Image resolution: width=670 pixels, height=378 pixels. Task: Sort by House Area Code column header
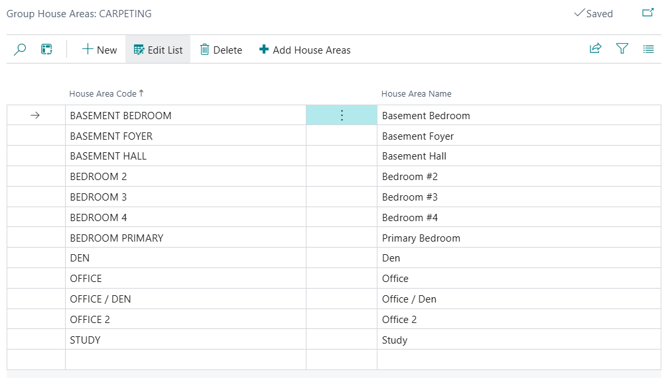coord(106,94)
